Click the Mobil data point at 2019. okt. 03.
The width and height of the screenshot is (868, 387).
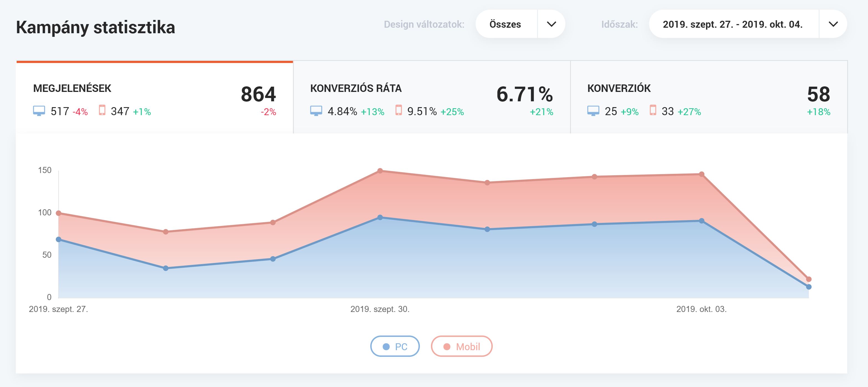(x=701, y=174)
